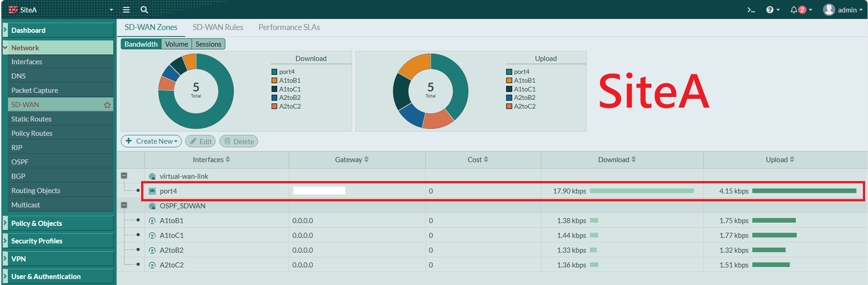Click the port4 interface icon
The image size is (868, 285).
pyautogui.click(x=152, y=191)
